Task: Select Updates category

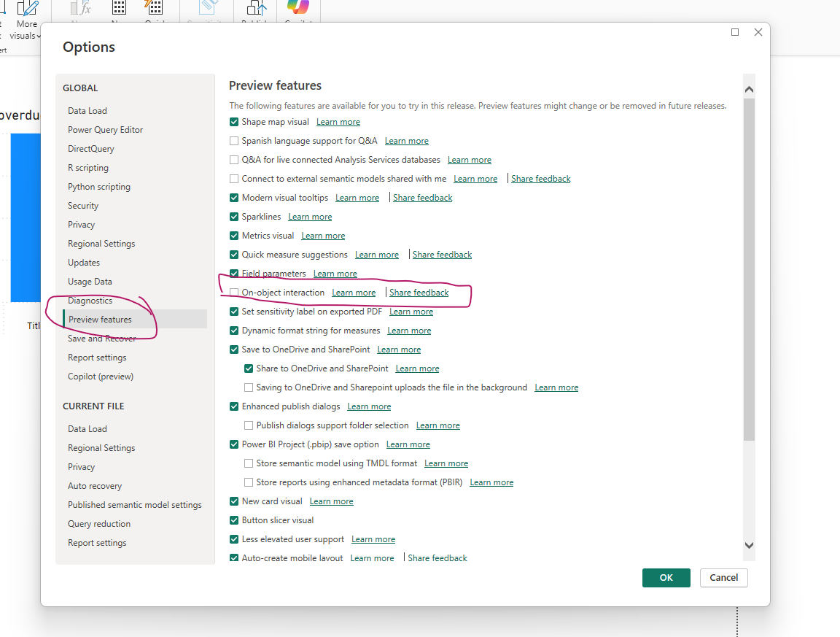Action: point(84,262)
